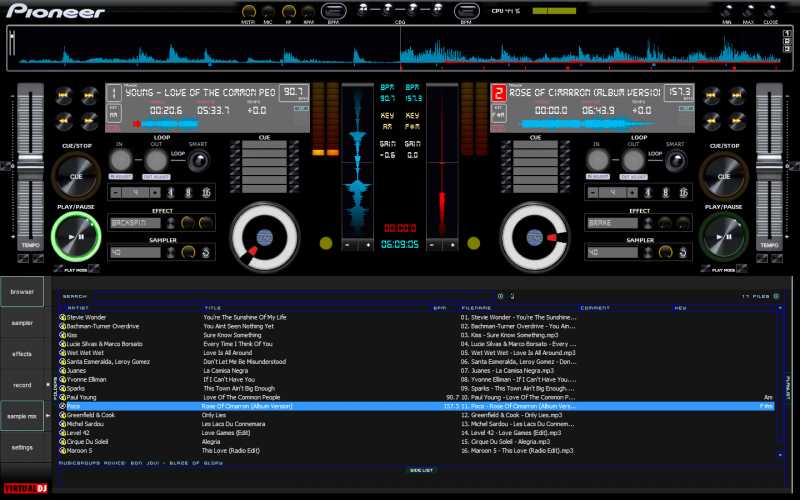The width and height of the screenshot is (800, 500).
Task: Activate deck 2 effect button beside BRAKE
Action: tap(648, 223)
